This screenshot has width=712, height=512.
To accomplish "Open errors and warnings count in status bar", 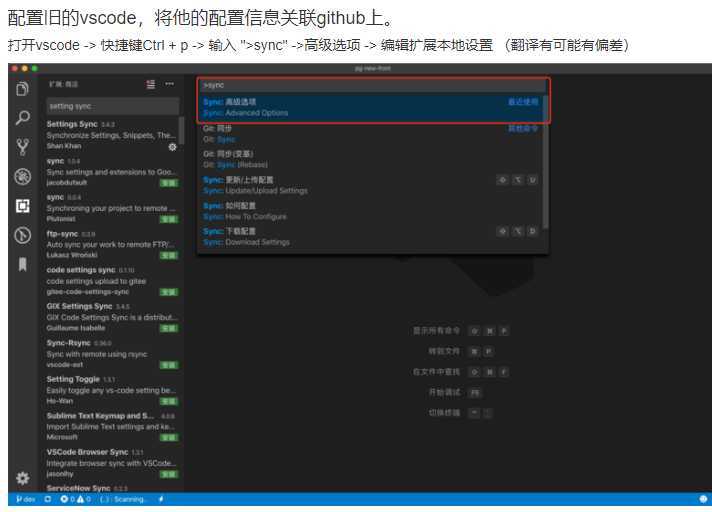I will click(75, 499).
